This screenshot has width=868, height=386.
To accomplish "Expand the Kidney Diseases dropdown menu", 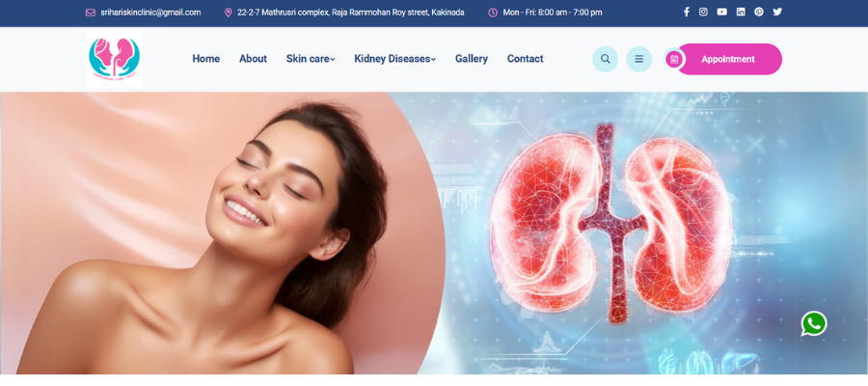I will tap(394, 59).
